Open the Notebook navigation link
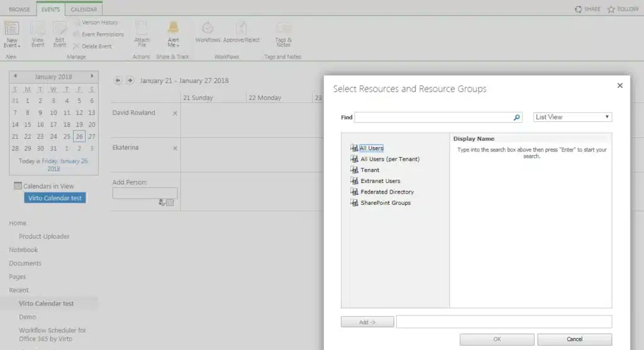Screen dimensions: 644x350 (23, 249)
